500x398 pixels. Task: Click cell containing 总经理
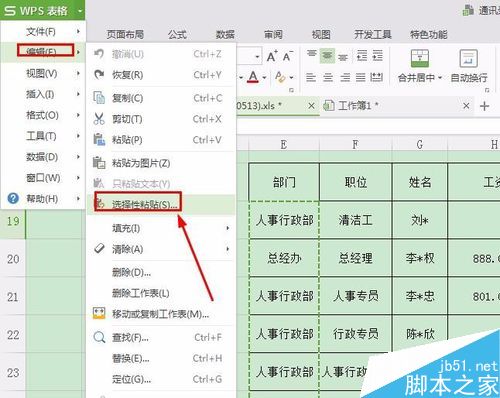tap(356, 258)
